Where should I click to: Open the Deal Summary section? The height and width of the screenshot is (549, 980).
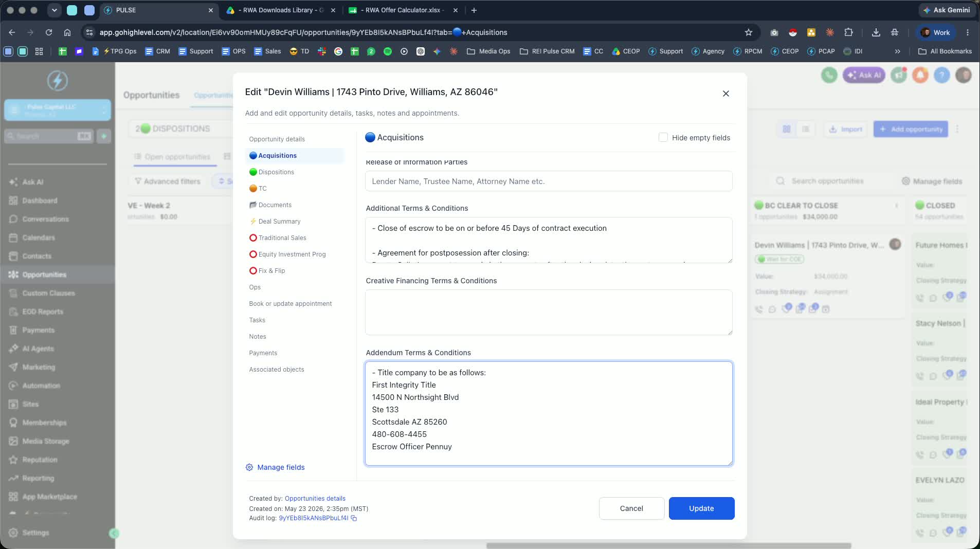click(295, 222)
